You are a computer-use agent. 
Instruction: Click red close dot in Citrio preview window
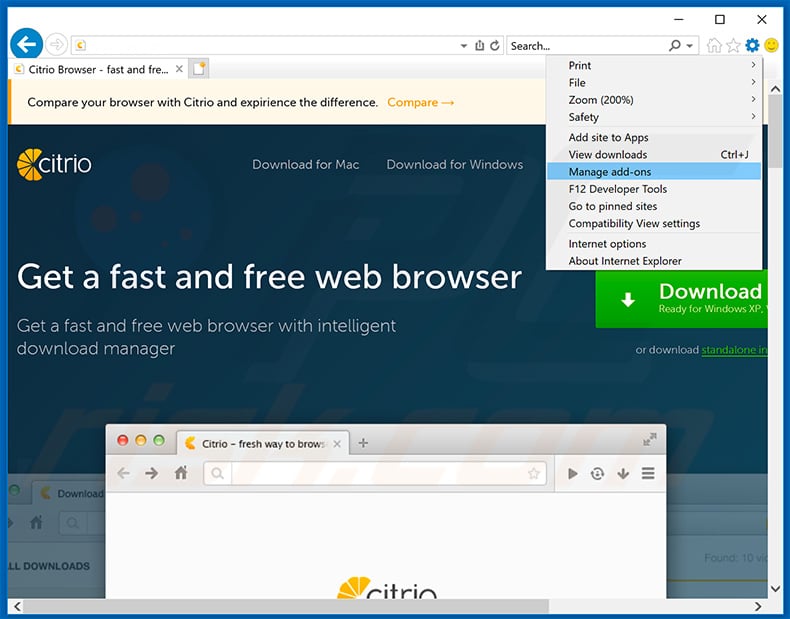click(x=122, y=440)
